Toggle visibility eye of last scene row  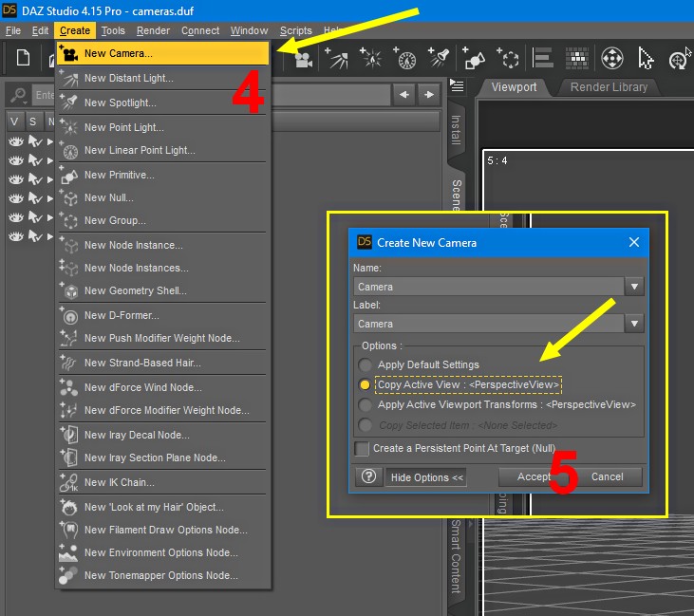[x=16, y=236]
